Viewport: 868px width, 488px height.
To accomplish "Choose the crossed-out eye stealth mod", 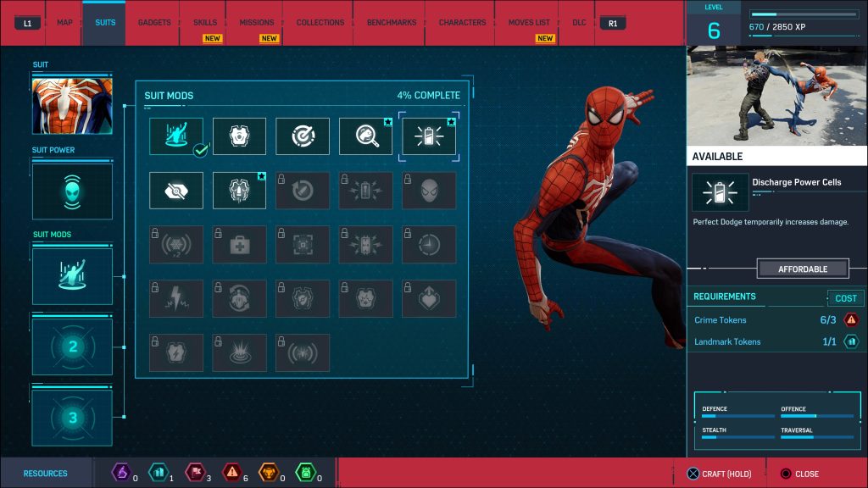I will [176, 191].
